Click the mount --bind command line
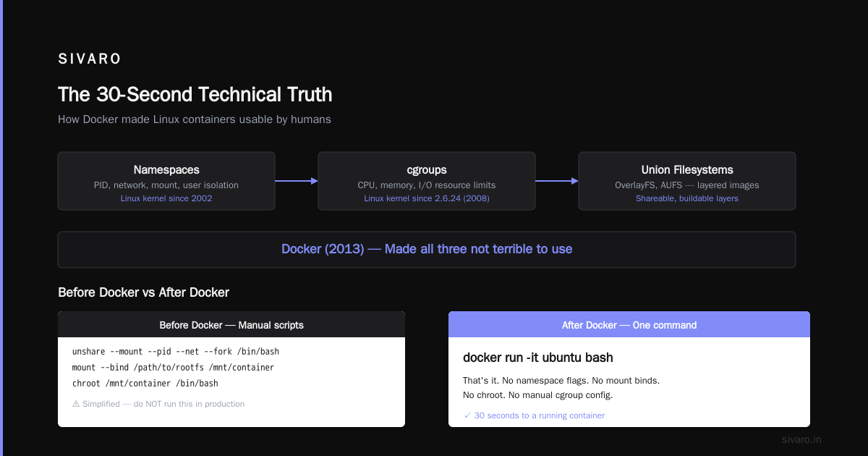The width and height of the screenshot is (868, 456). point(174,368)
